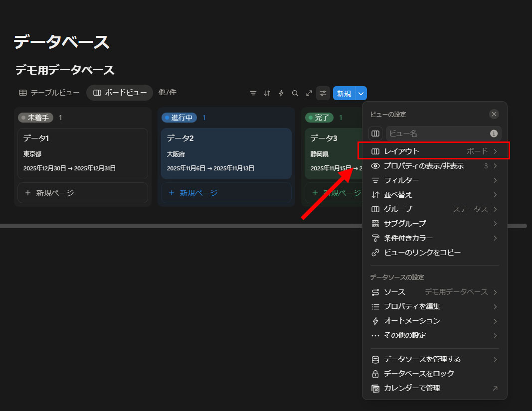Click the view icon picker beside ビュー名
The image size is (532, 411).
[375, 134]
